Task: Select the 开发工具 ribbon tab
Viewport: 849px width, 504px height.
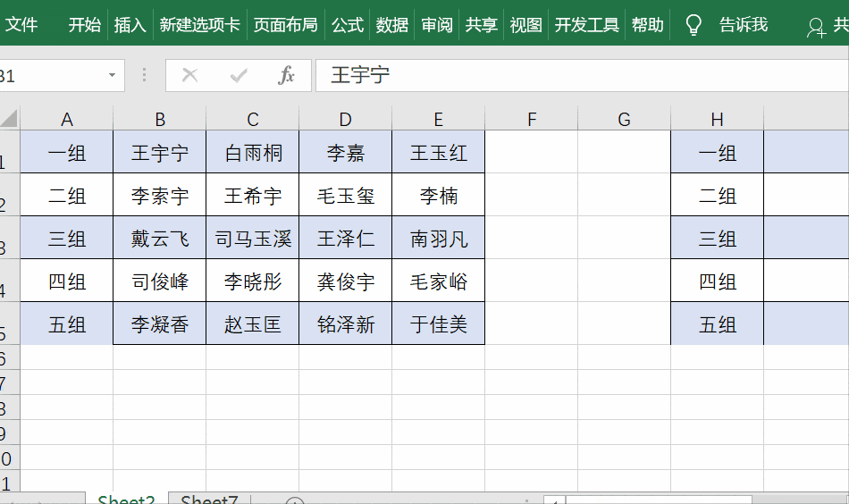Action: coord(586,25)
